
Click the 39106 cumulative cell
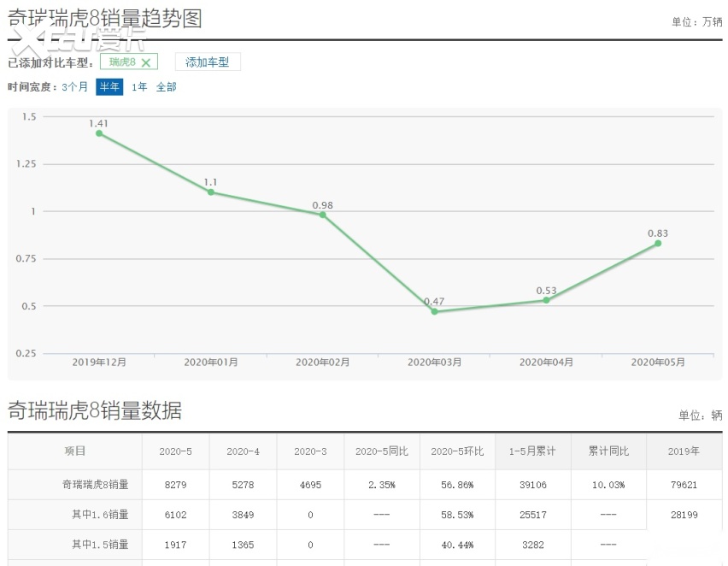532,485
